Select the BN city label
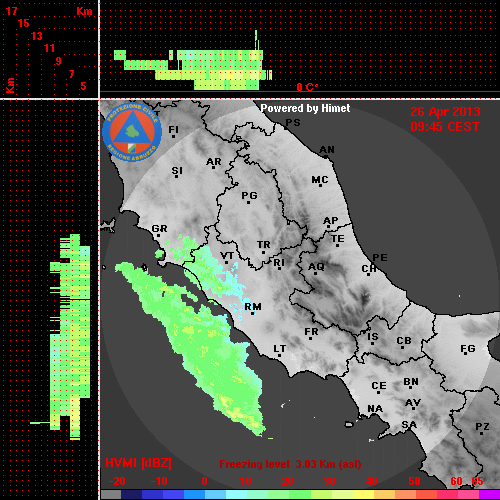 [x=411, y=381]
